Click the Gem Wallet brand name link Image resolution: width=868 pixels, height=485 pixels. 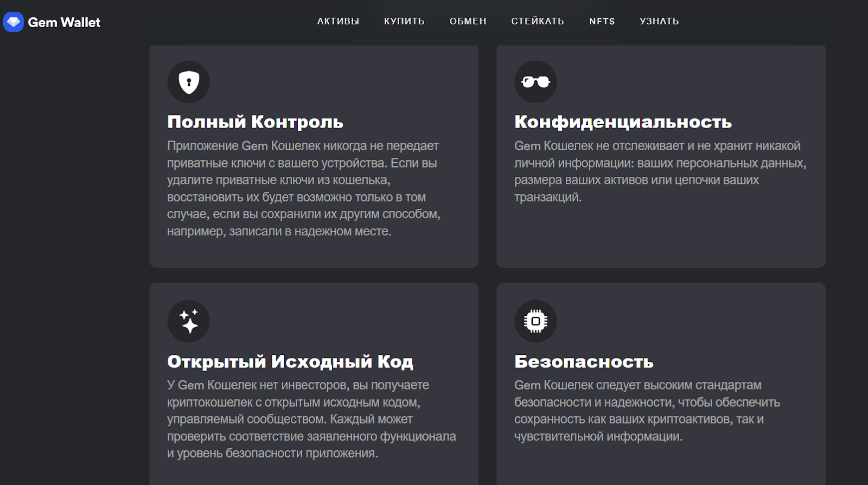[64, 22]
